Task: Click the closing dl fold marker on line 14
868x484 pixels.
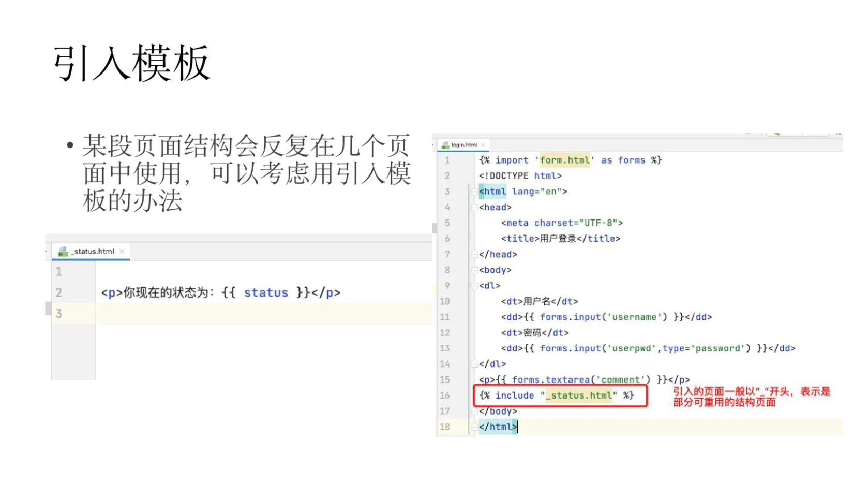Action: pos(474,364)
